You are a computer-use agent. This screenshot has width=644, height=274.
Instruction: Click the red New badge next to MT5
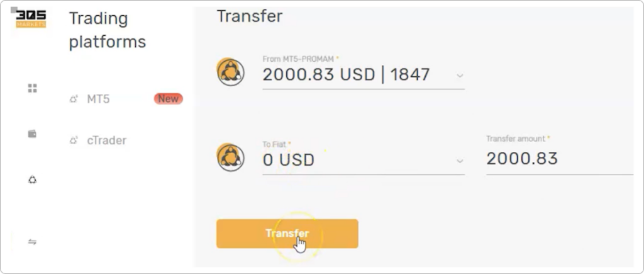(x=169, y=99)
